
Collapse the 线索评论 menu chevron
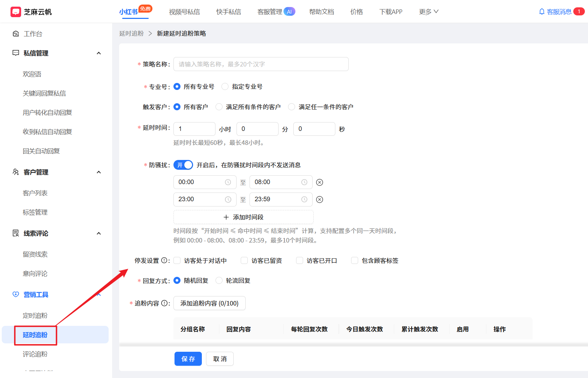[x=99, y=233]
